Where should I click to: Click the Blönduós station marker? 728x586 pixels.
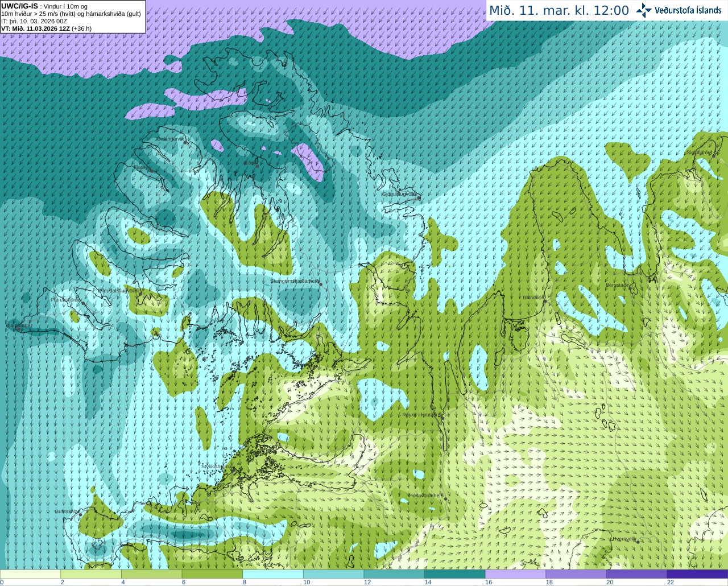pos(545,302)
